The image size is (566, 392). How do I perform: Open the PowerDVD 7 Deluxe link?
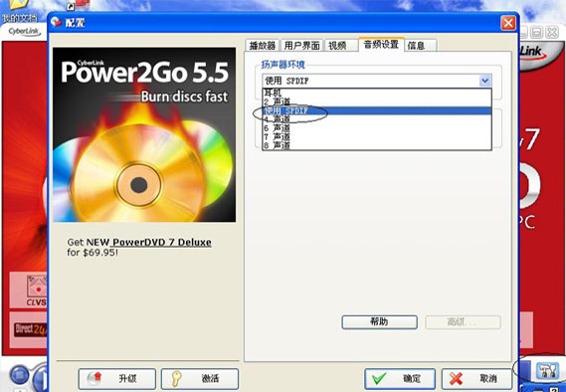(162, 242)
